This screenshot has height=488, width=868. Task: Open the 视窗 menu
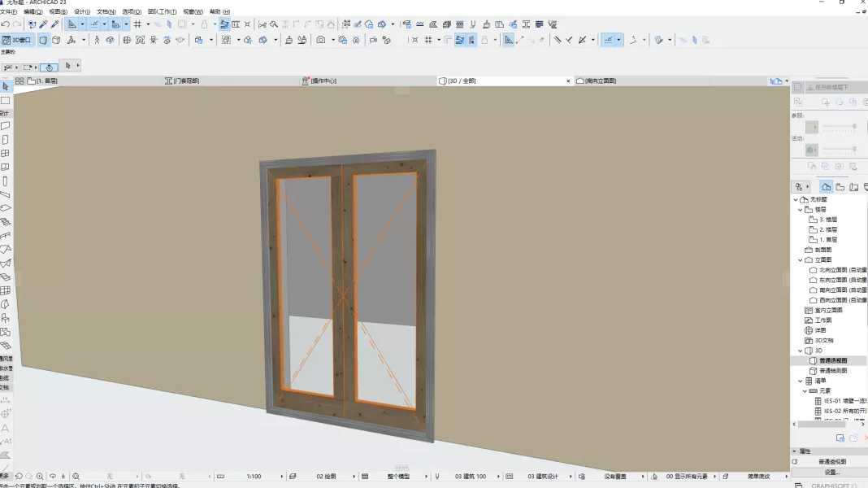coord(193,11)
